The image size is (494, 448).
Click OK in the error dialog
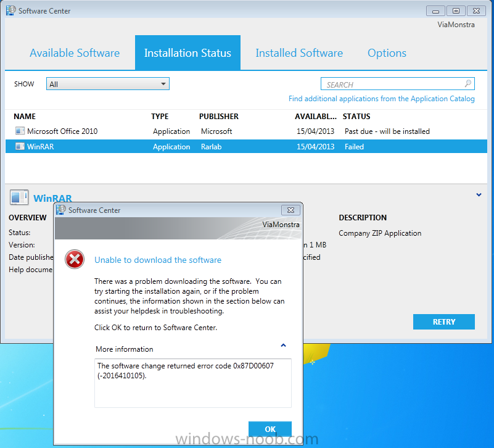point(270,429)
